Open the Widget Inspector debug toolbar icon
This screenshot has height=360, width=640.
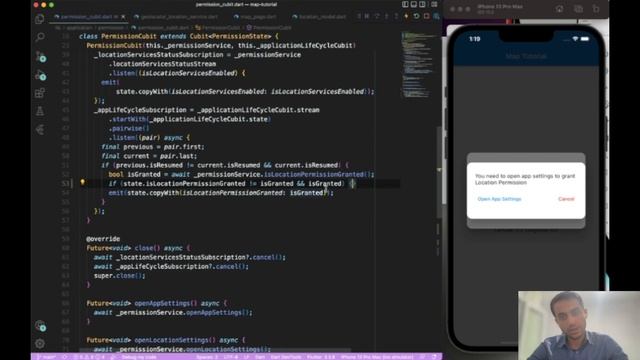coord(436,16)
